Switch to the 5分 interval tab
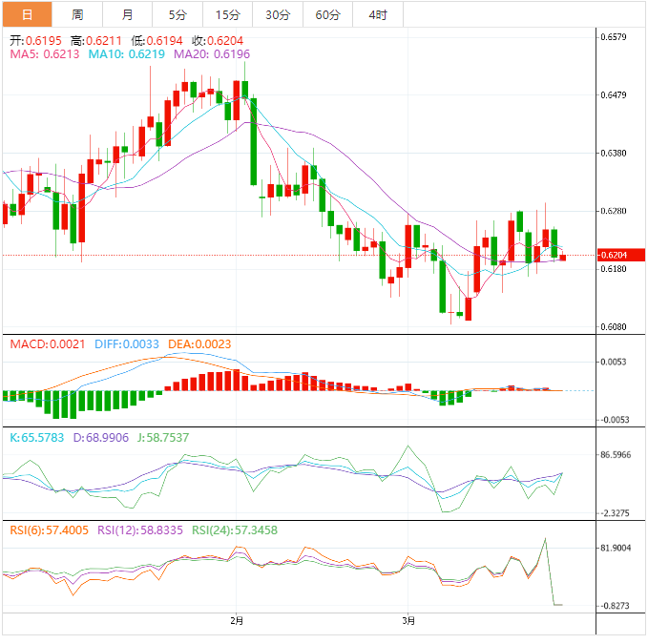The height and width of the screenshot is (644, 648). click(x=178, y=14)
